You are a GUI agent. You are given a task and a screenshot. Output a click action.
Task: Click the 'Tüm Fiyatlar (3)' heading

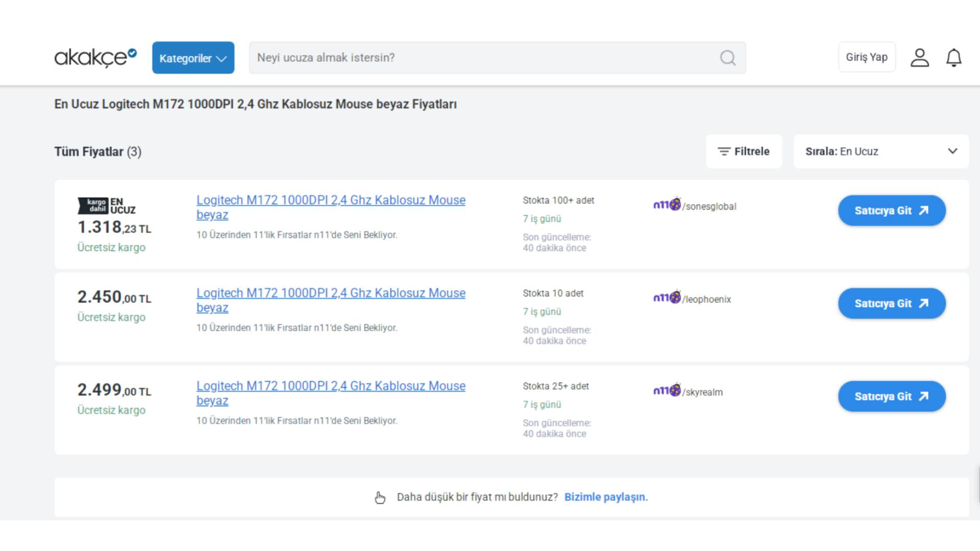(98, 152)
